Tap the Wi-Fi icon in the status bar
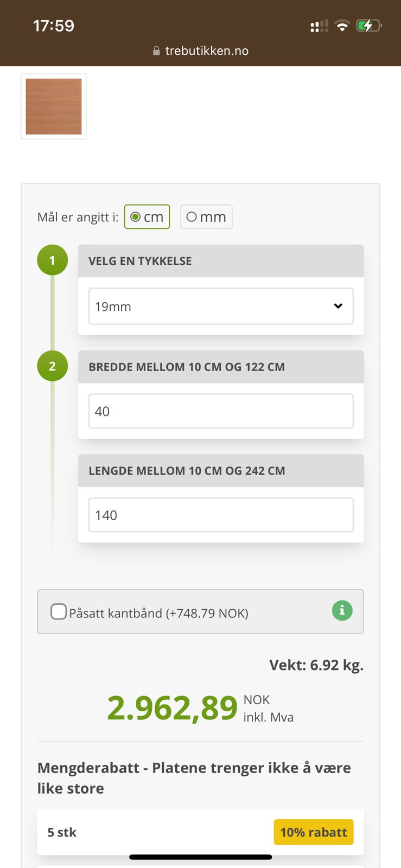 342,25
